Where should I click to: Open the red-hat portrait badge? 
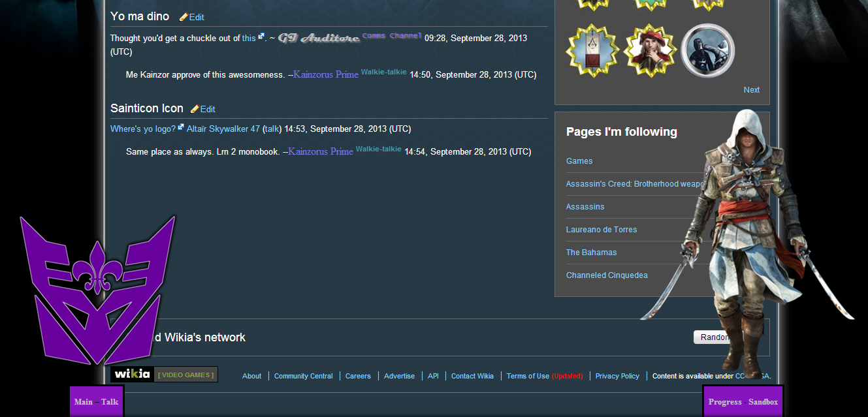(650, 50)
